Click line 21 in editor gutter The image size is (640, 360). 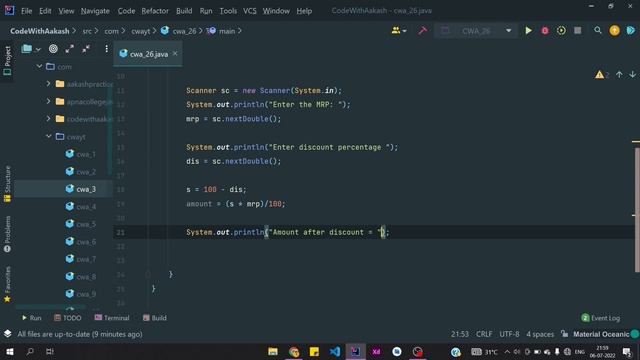(x=120, y=232)
